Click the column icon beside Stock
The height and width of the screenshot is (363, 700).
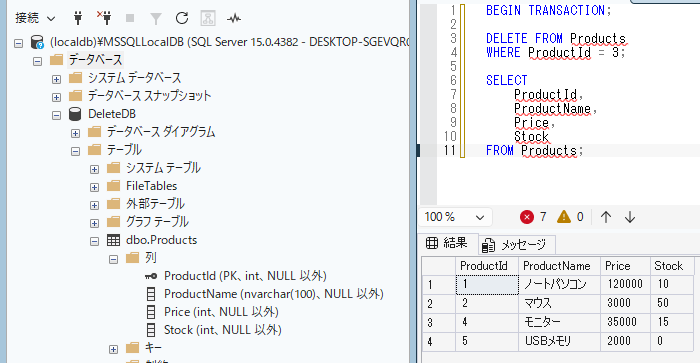151,330
